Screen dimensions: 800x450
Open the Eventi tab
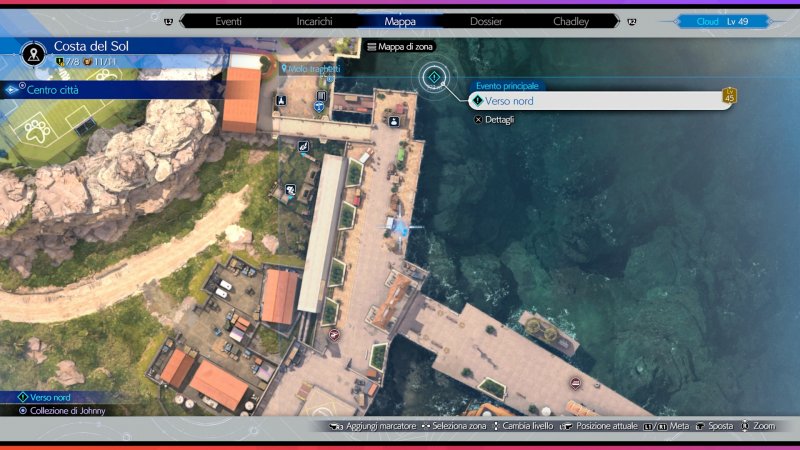click(x=228, y=20)
